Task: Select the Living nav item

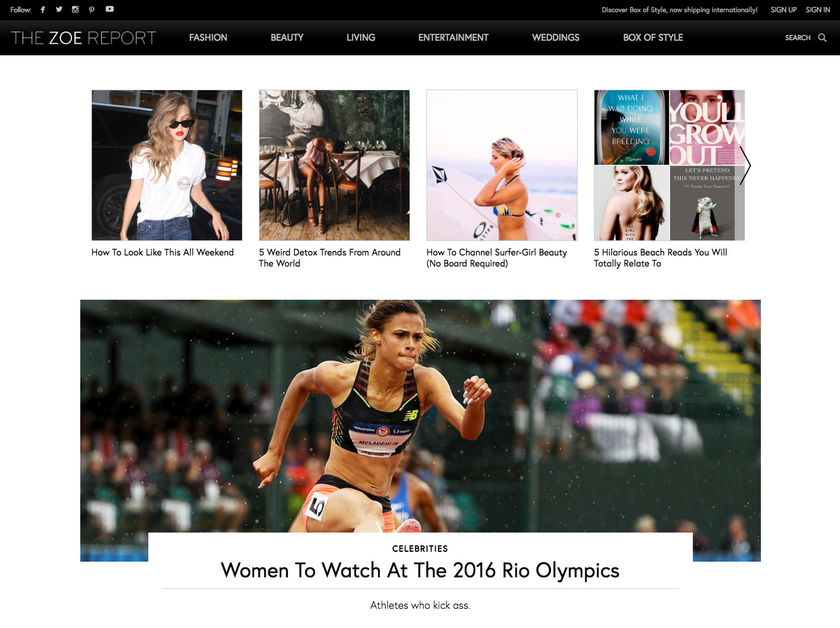Action: tap(361, 38)
